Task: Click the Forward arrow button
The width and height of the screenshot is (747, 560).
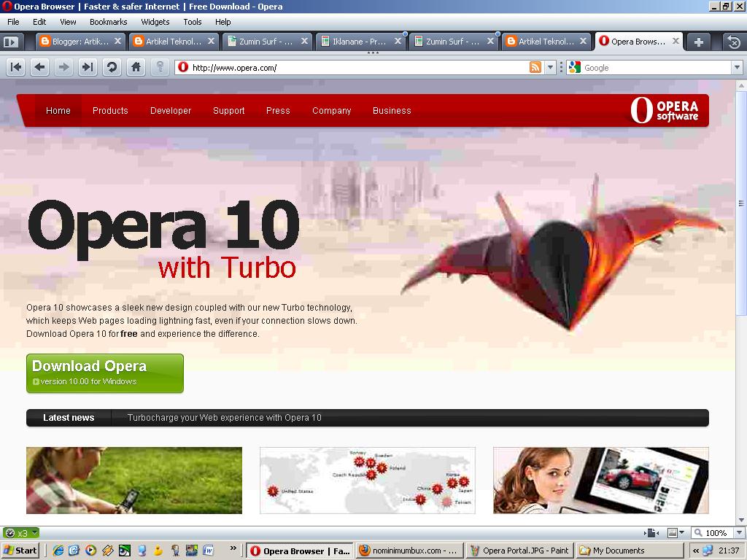Action: tap(63, 67)
